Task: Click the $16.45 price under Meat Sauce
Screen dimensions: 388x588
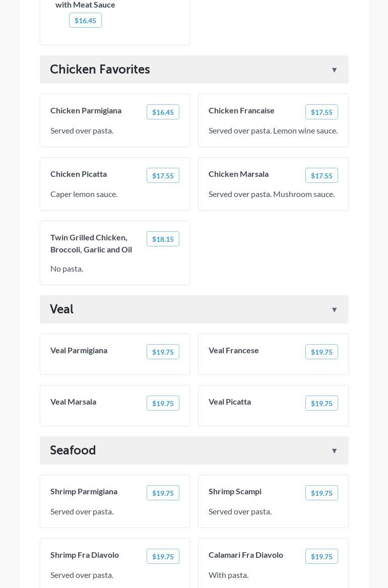Action: pos(85,21)
